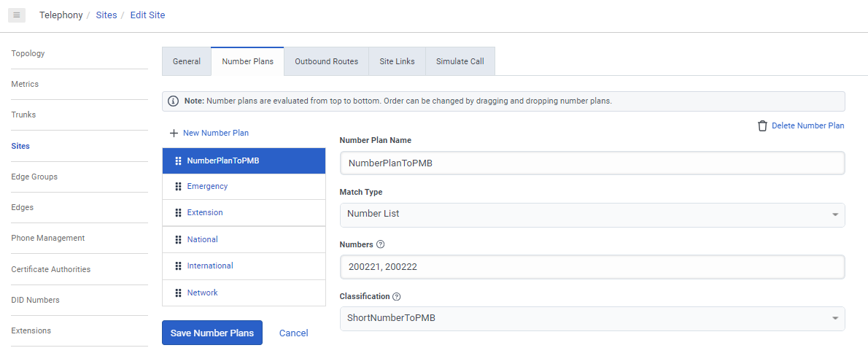Click drag handle of NumberPlanToPMB

tap(178, 161)
